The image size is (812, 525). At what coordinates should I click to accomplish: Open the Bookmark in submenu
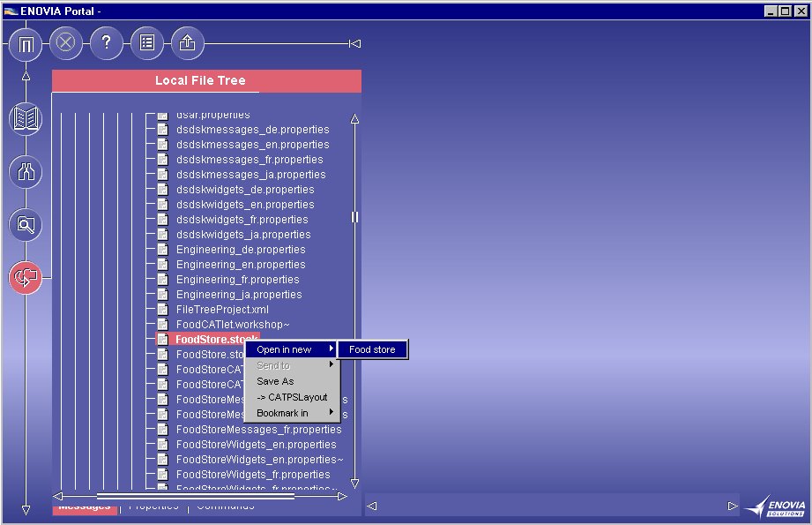tap(292, 413)
